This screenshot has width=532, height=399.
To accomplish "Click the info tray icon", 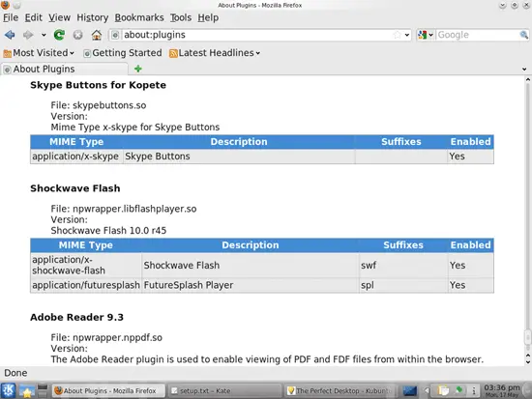I will tap(474, 391).
